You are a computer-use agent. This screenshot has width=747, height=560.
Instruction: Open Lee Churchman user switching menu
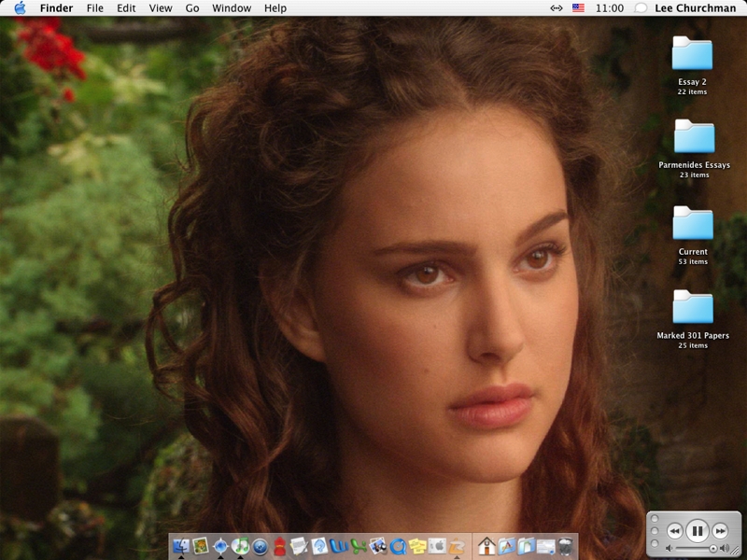coord(684,7)
